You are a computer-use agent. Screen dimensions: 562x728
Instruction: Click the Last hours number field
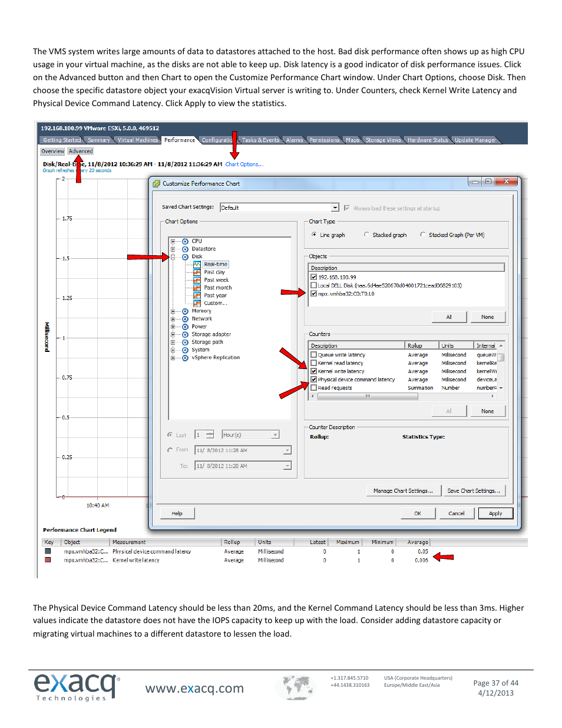coord(200,435)
